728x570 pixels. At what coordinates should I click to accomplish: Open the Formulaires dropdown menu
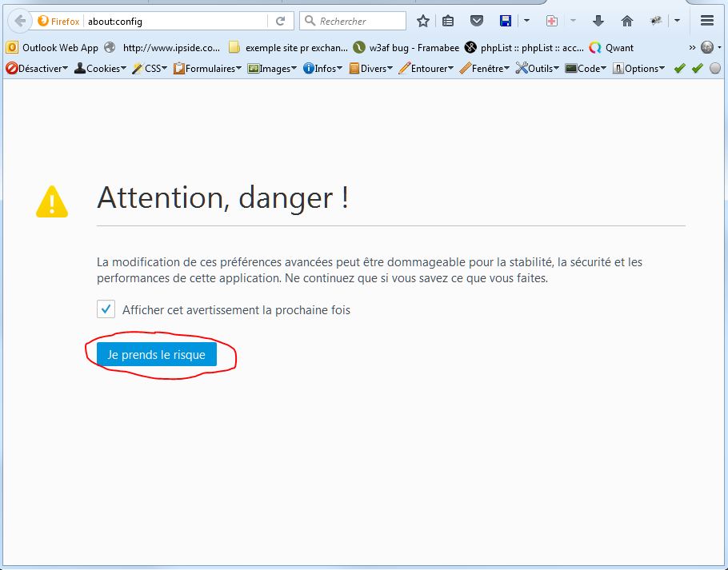point(208,69)
